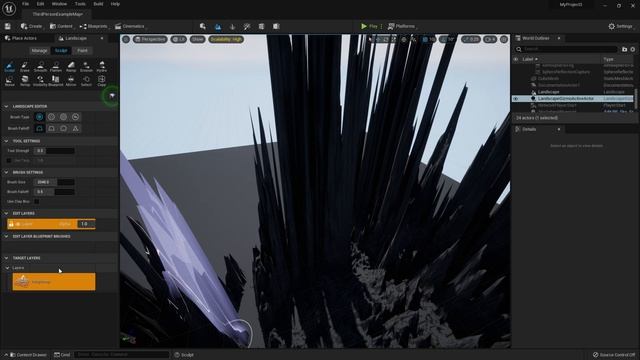The width and height of the screenshot is (640, 360).
Task: Collapse the Edit Layers section
Action: point(6,213)
